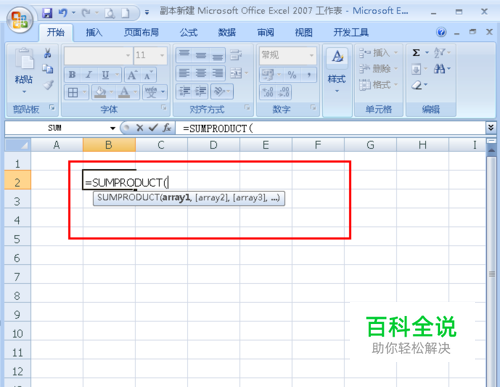The height and width of the screenshot is (387, 500).
Task: Switch to the Insert (插入) tab
Action: click(94, 32)
